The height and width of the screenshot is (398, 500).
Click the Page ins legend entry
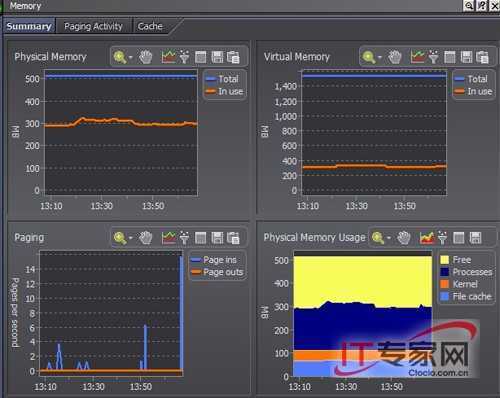[x=214, y=260]
